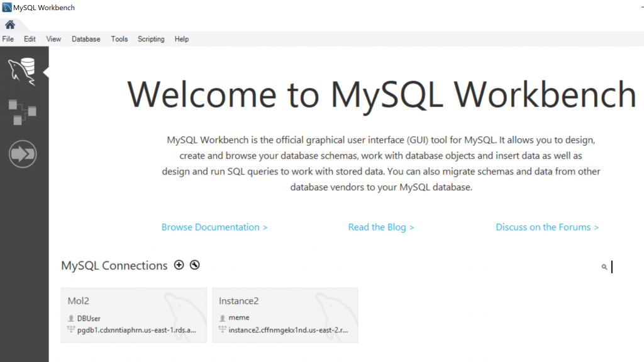The height and width of the screenshot is (362, 644).
Task: Follow the Read the Blog link
Action: pyautogui.click(x=381, y=227)
